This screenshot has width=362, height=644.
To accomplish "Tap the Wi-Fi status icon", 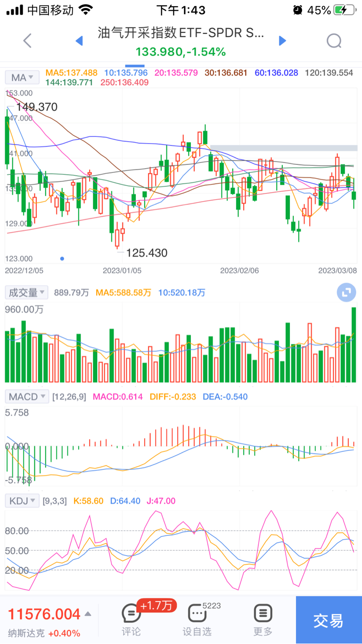I will coord(86,10).
